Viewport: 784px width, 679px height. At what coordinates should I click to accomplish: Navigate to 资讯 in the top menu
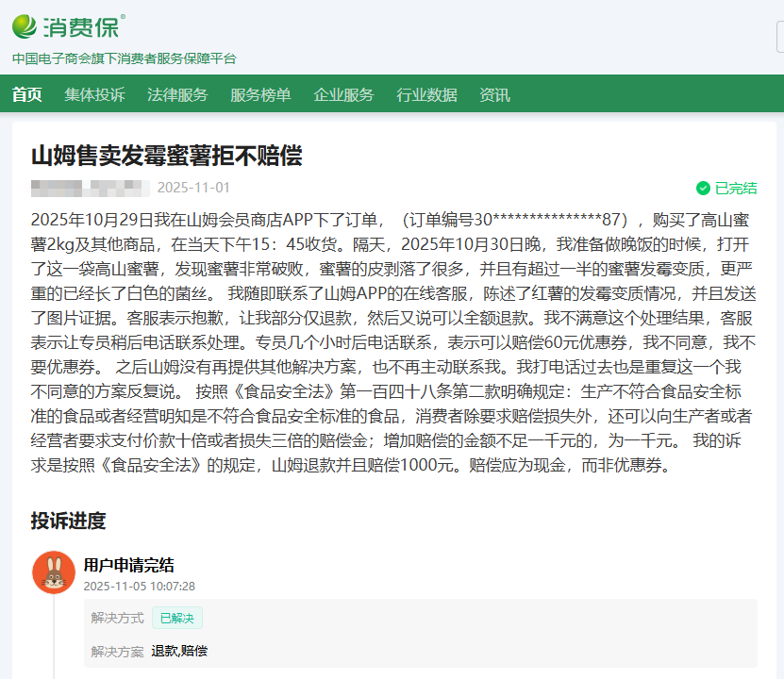click(x=494, y=95)
